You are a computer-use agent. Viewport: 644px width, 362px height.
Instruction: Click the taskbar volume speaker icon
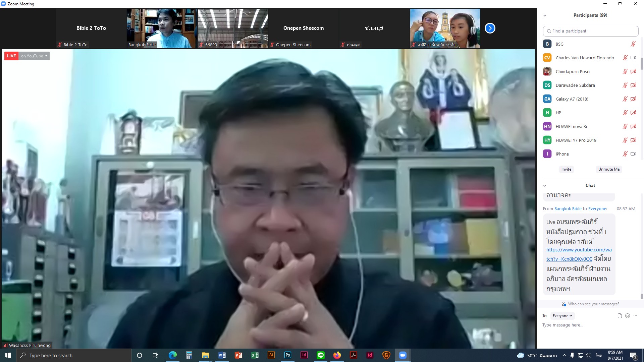589,355
